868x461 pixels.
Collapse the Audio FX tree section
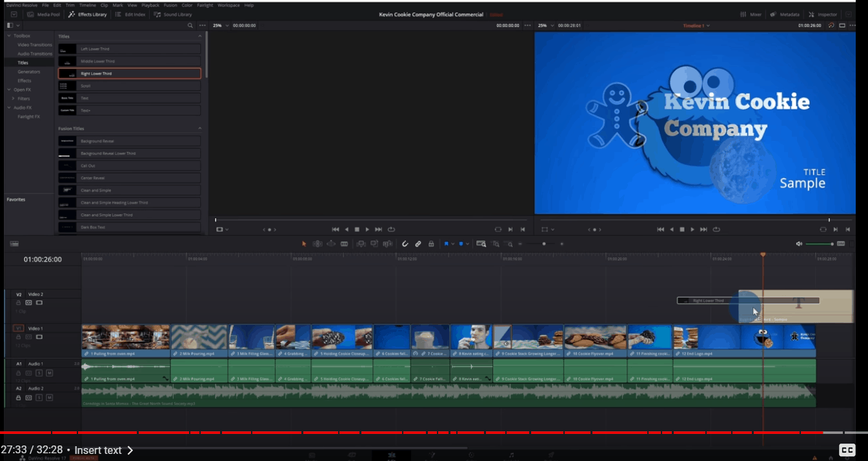point(8,108)
